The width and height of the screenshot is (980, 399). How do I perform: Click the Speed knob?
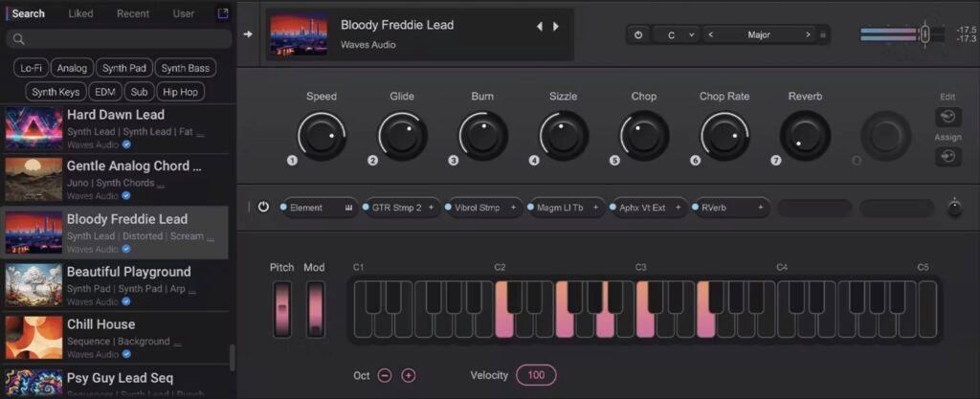pos(322,136)
